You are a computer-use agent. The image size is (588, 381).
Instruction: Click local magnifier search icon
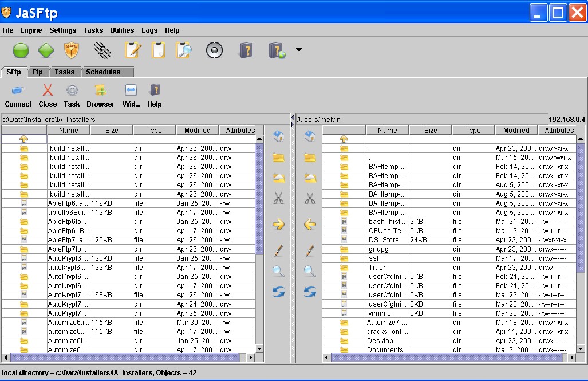click(278, 271)
